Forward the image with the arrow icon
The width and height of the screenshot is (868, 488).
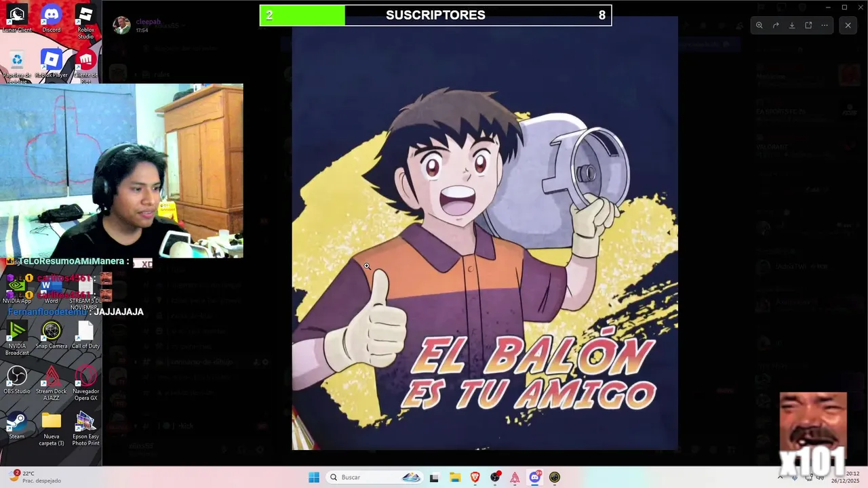click(x=776, y=25)
